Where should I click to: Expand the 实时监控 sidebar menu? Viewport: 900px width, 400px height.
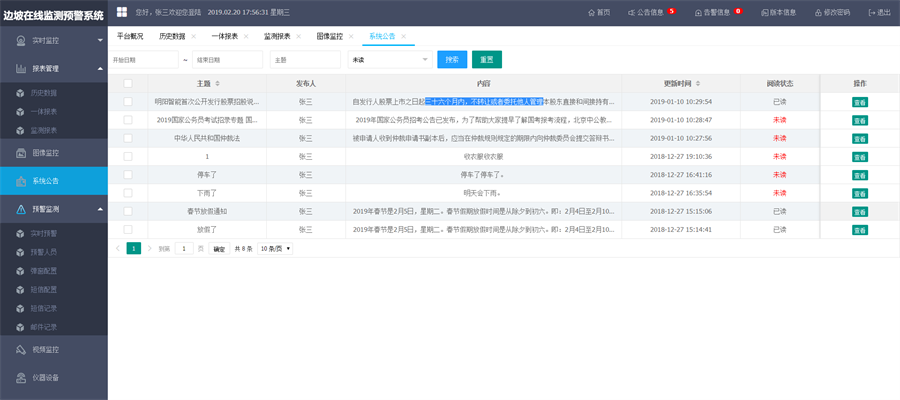(54, 40)
